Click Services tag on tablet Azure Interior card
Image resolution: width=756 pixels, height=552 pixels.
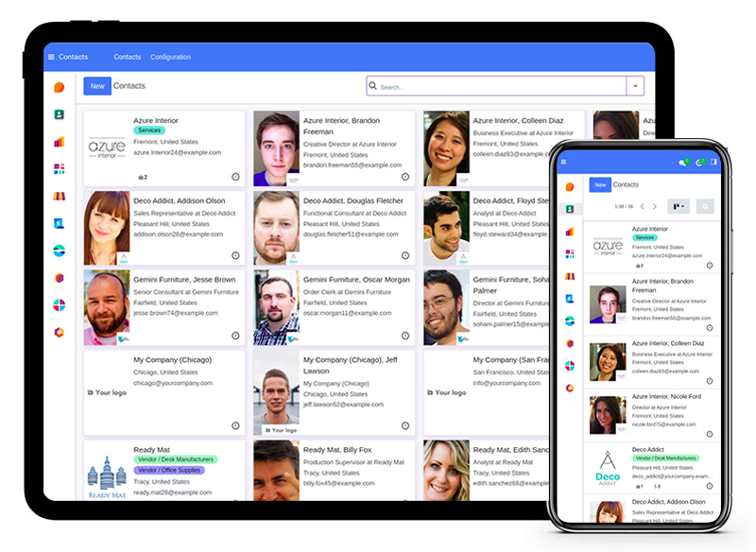[x=149, y=130]
